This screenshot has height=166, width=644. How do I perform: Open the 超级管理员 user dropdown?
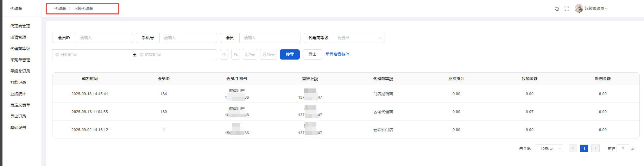click(x=596, y=8)
